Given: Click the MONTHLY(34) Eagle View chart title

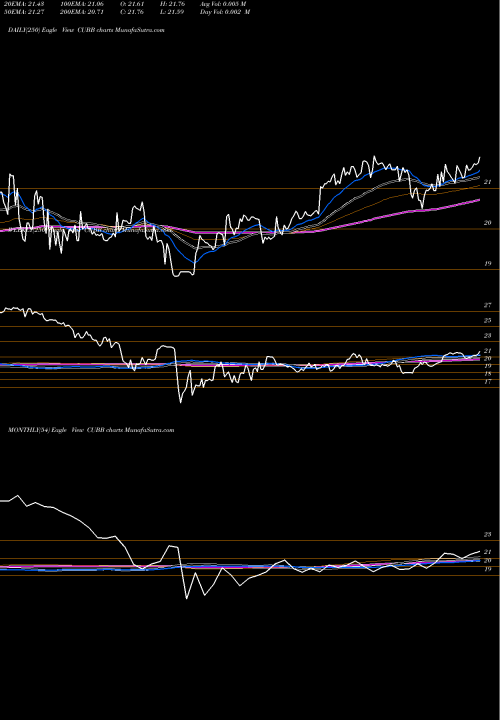Looking at the screenshot, I should pos(91,430).
